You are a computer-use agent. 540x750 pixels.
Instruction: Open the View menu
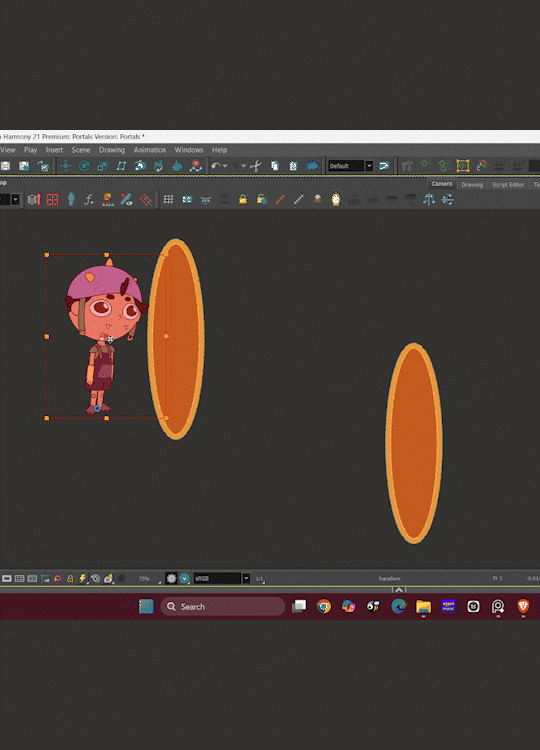pos(8,150)
